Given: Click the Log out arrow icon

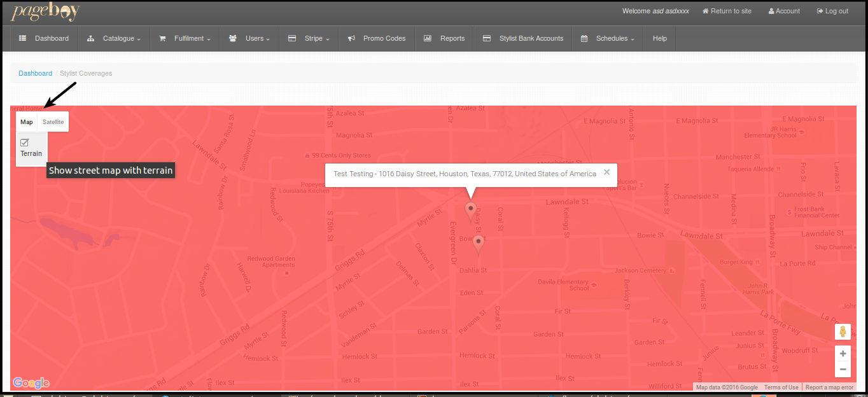Looking at the screenshot, I should coord(820,11).
